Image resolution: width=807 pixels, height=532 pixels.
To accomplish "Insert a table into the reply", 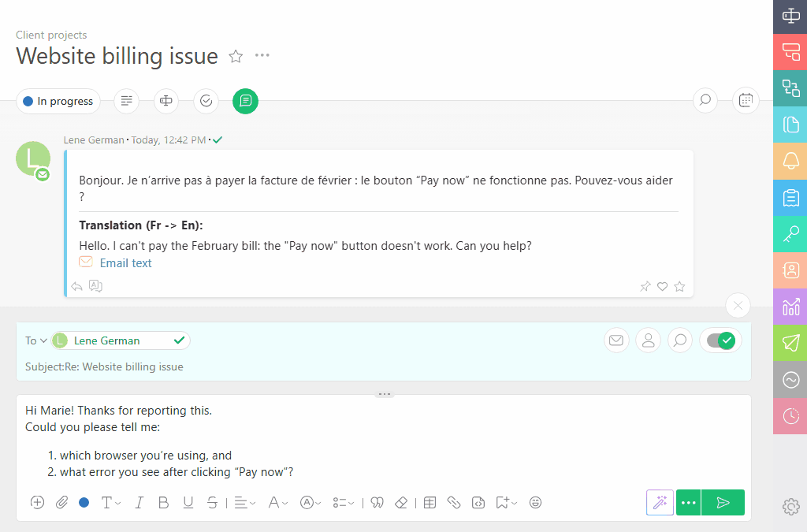I will coord(430,502).
